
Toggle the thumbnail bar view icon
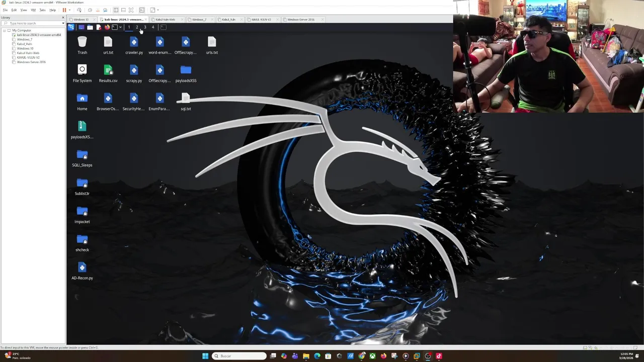[x=123, y=10]
